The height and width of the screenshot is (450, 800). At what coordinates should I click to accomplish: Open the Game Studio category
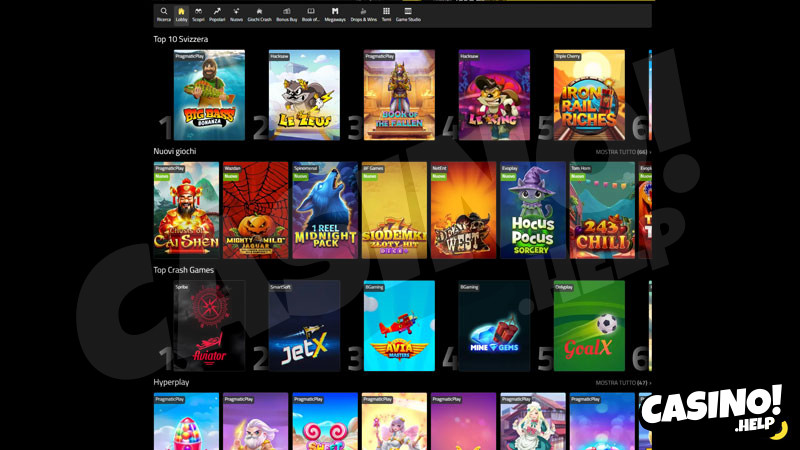[408, 15]
